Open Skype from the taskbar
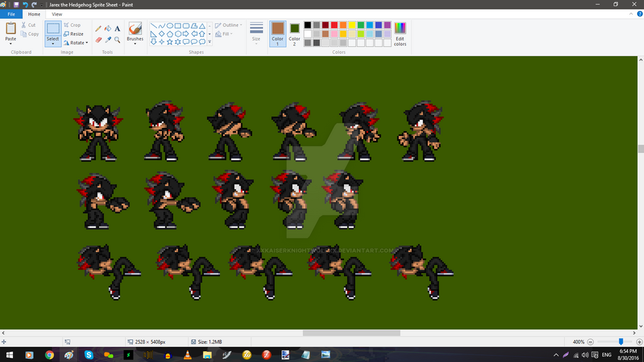Image resolution: width=644 pixels, height=362 pixels. [x=89, y=354]
